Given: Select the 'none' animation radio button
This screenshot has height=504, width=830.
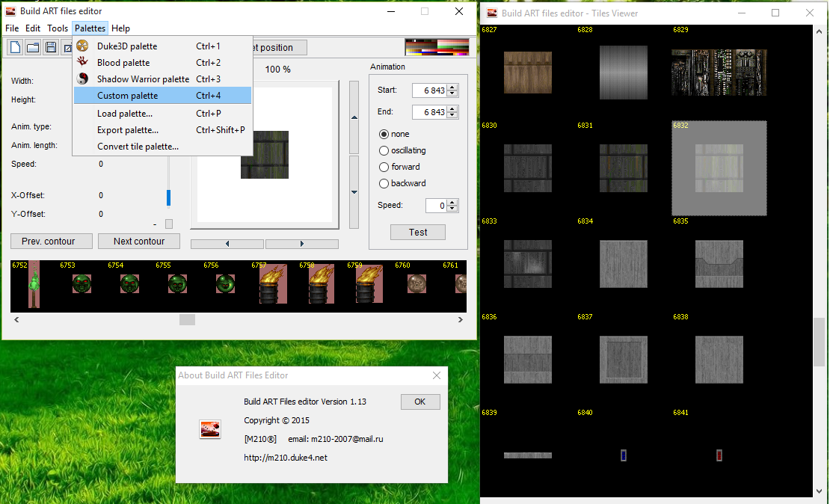Looking at the screenshot, I should 384,134.
